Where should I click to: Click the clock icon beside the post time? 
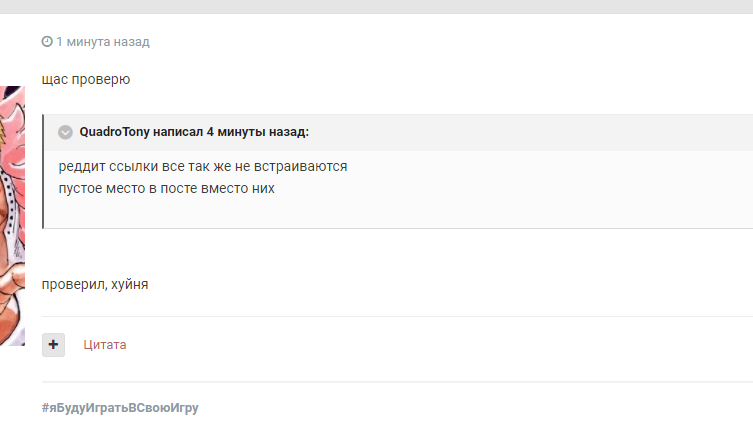pos(47,42)
